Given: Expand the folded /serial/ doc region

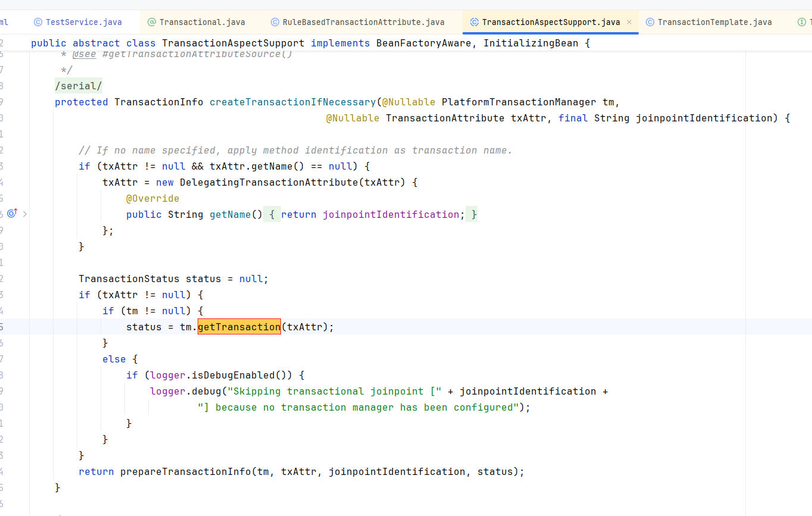Looking at the screenshot, I should pos(79,86).
